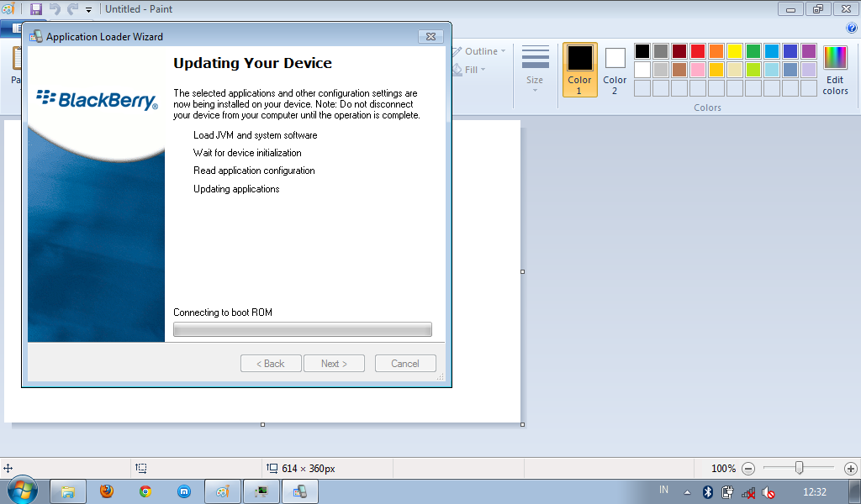861x504 pixels.
Task: Click the 12:32 taskbar clock
Action: click(x=814, y=492)
